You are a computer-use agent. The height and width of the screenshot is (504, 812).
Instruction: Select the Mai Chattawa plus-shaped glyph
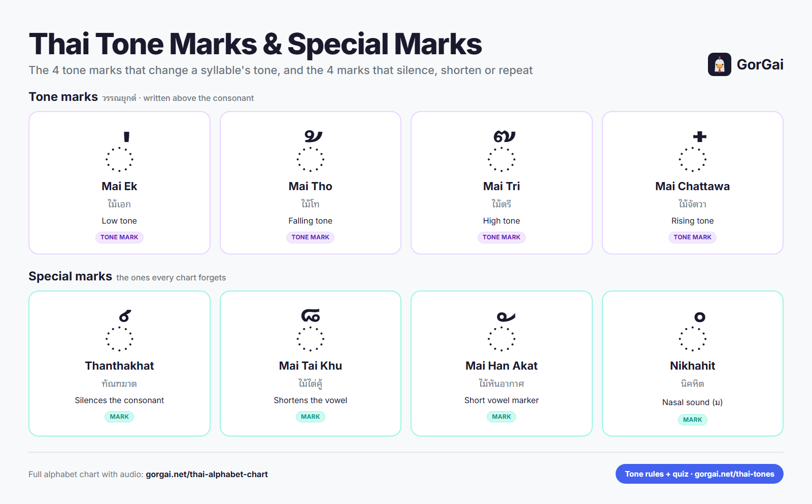point(700,136)
